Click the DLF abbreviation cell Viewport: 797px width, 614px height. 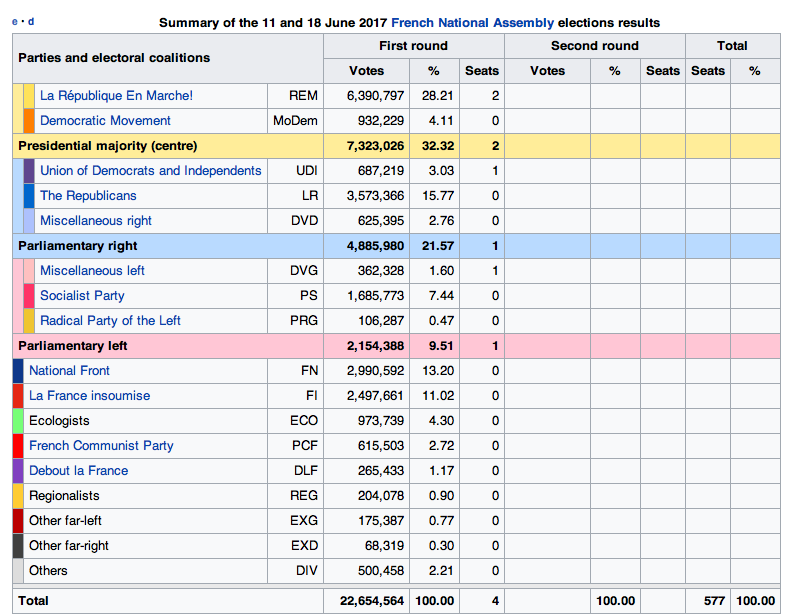coord(295,470)
